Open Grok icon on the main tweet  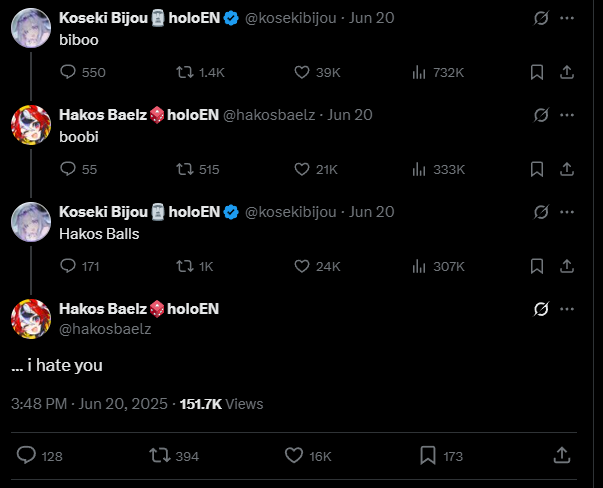[541, 309]
